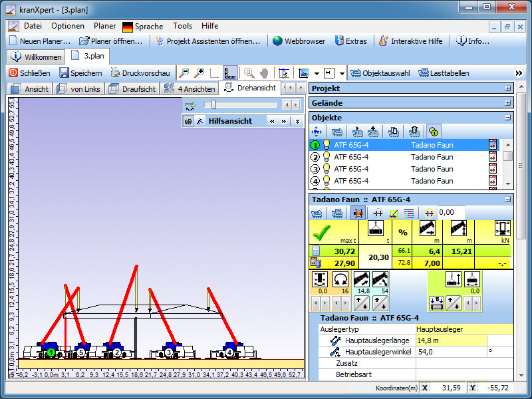Expand the Projekt panel
The width and height of the screenshot is (532, 399).
click(508, 88)
